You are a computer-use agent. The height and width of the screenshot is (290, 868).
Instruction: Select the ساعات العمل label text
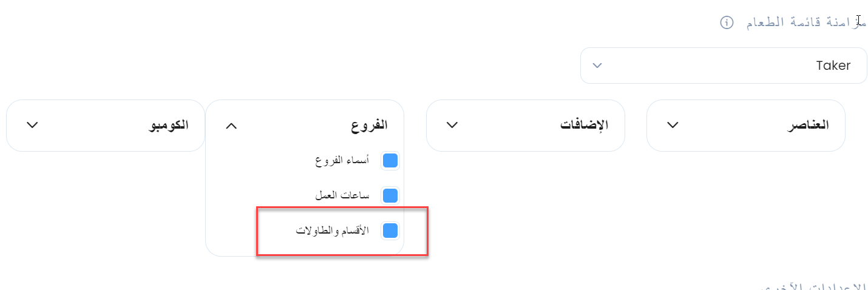pos(342,196)
